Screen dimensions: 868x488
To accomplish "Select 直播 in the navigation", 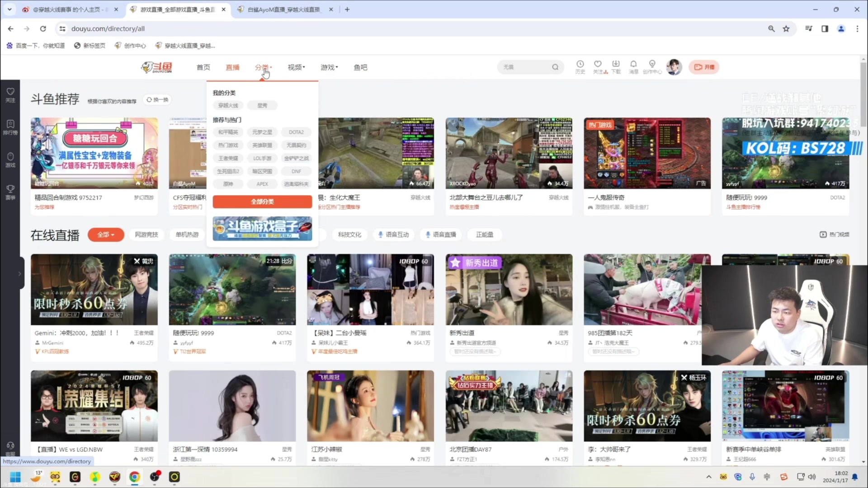I will pyautogui.click(x=232, y=67).
